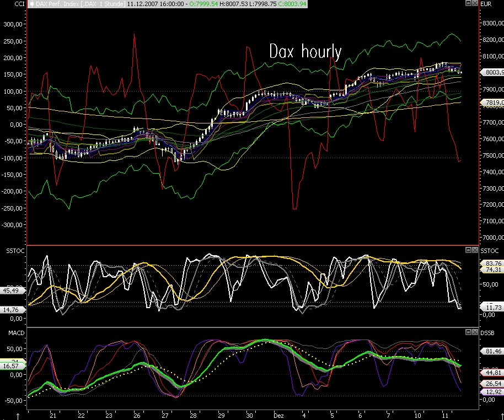Select the 7819,0 yellow price tag
Screen dimensions: 504x420
[x=492, y=103]
